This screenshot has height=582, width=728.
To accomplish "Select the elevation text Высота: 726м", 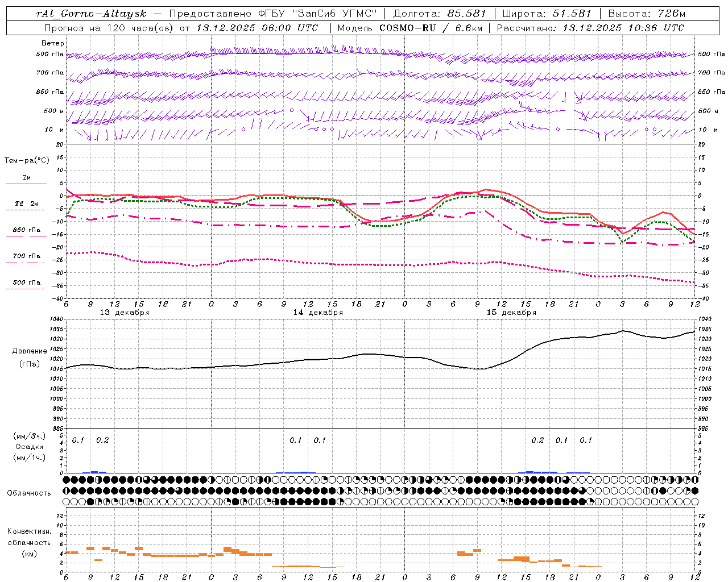I will click(647, 14).
